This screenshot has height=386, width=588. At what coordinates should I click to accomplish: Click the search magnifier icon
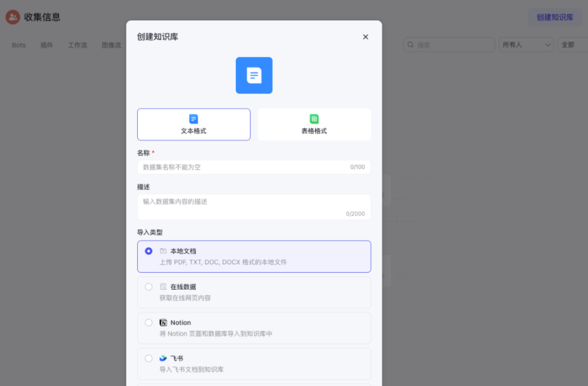tap(411, 45)
